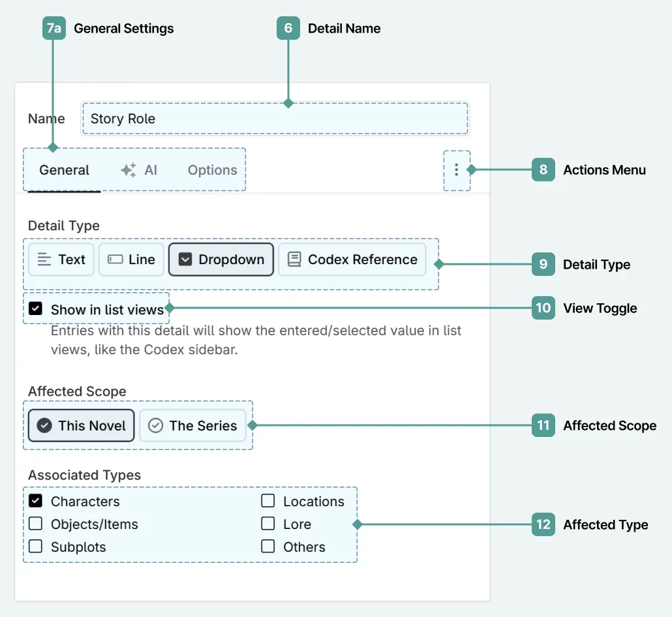Image resolution: width=672 pixels, height=617 pixels.
Task: Set detail type to Codex Reference
Action: click(352, 260)
